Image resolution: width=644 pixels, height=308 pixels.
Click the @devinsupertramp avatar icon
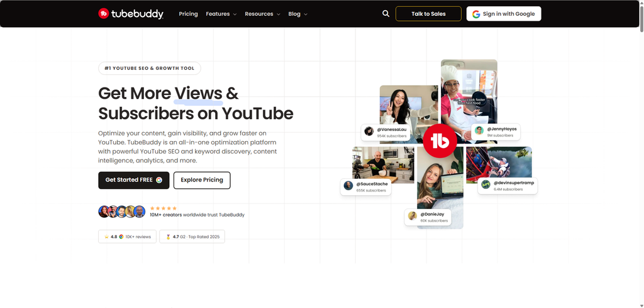486,185
